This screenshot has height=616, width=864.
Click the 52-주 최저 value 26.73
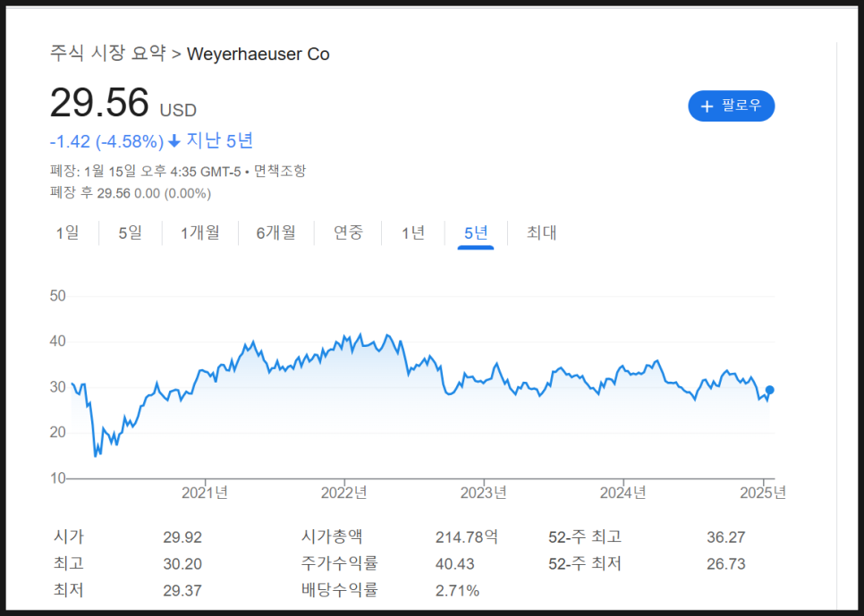[x=726, y=564]
